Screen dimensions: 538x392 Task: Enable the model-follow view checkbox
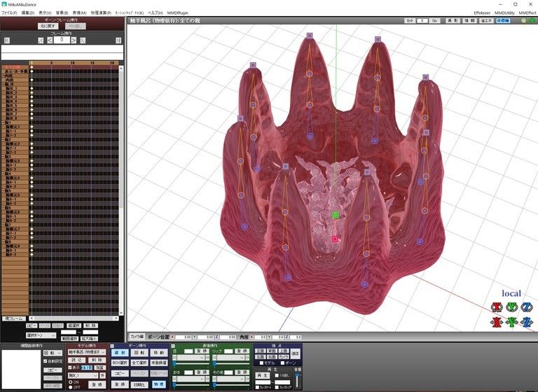261,363
